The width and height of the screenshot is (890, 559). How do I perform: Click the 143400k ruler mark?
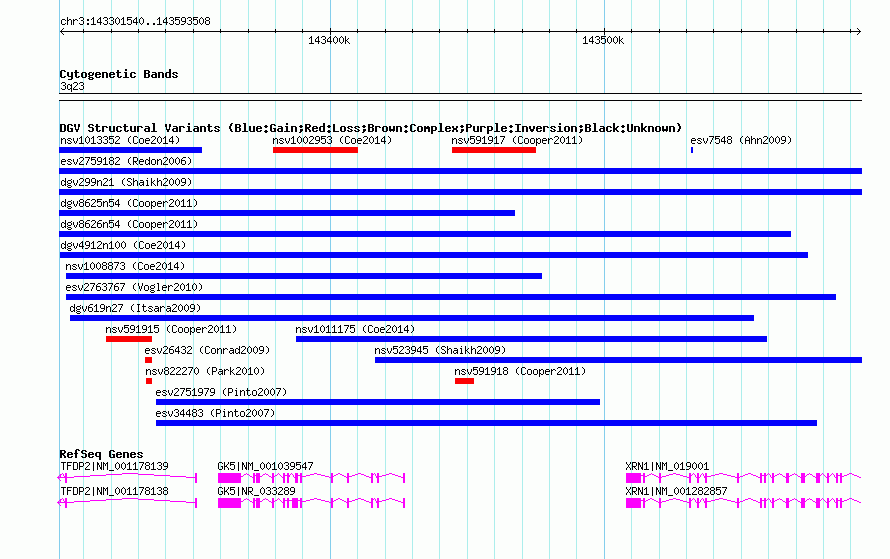coord(329,40)
